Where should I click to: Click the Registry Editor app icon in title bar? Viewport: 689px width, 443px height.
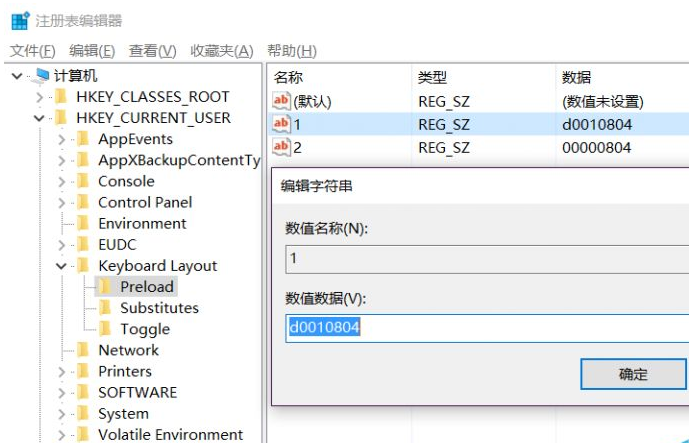point(20,21)
